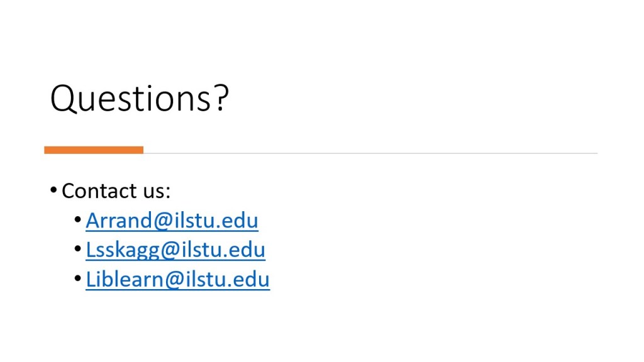Click the orange accent bar under the title
Screen dimensions: 644x362
pos(94,150)
